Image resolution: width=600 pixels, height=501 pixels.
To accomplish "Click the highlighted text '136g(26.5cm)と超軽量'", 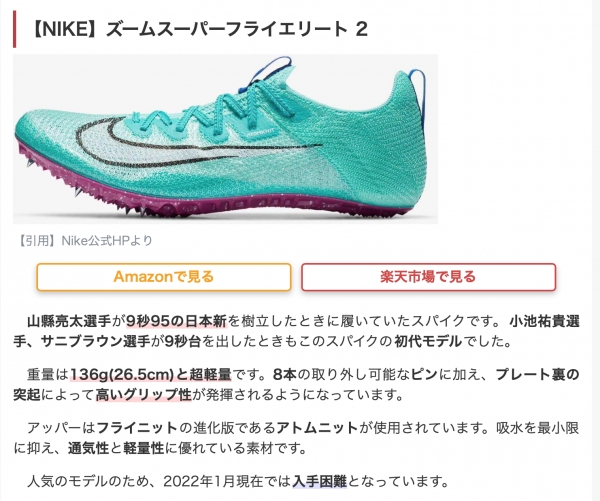I will click(x=151, y=375).
